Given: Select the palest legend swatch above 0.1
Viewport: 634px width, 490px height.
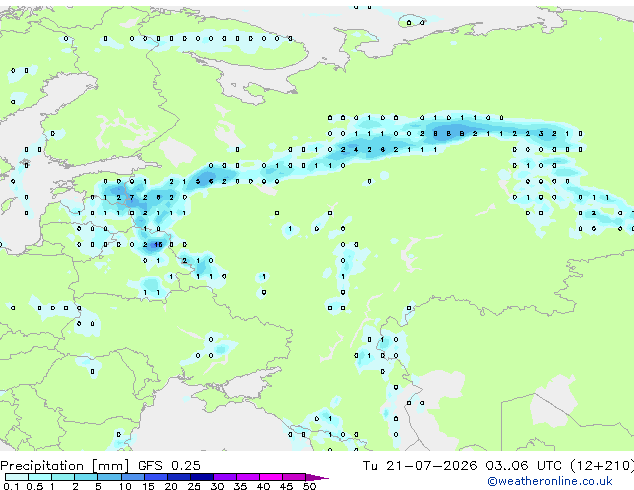Looking at the screenshot, I should click(x=17, y=477).
